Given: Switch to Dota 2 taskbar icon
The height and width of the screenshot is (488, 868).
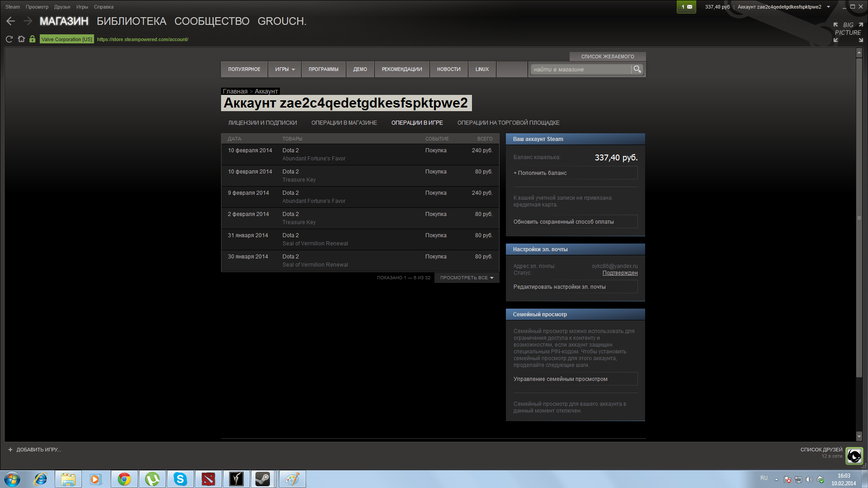Looking at the screenshot, I should click(208, 479).
